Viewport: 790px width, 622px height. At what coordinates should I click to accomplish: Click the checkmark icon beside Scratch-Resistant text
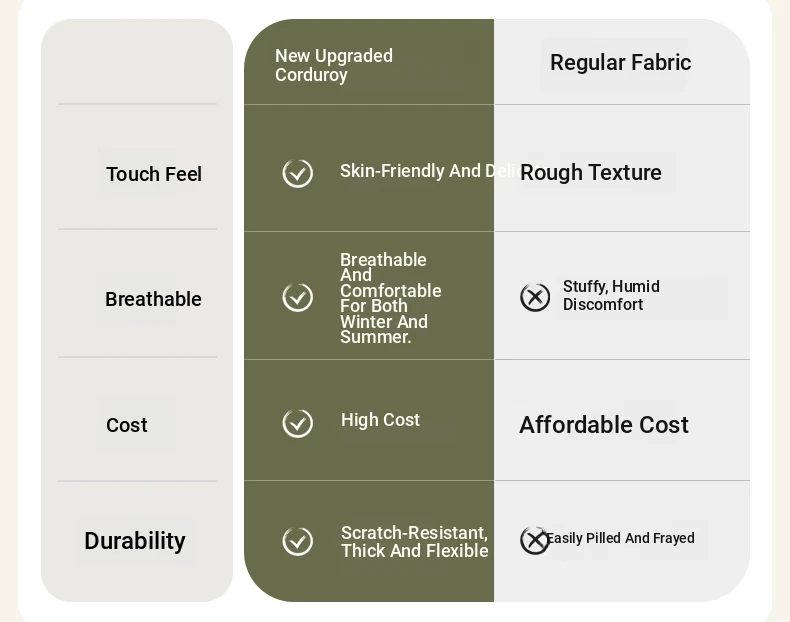297,541
